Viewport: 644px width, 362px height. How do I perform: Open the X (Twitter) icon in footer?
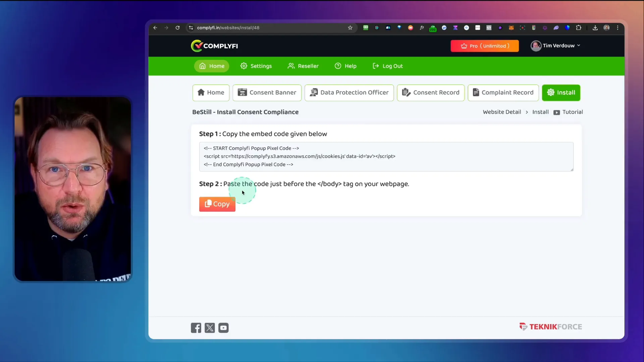pyautogui.click(x=210, y=328)
